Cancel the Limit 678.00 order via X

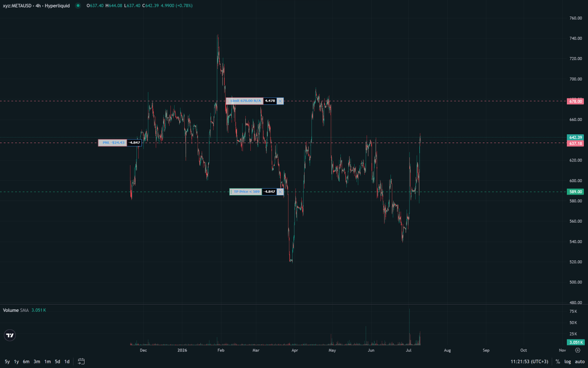pyautogui.click(x=280, y=101)
